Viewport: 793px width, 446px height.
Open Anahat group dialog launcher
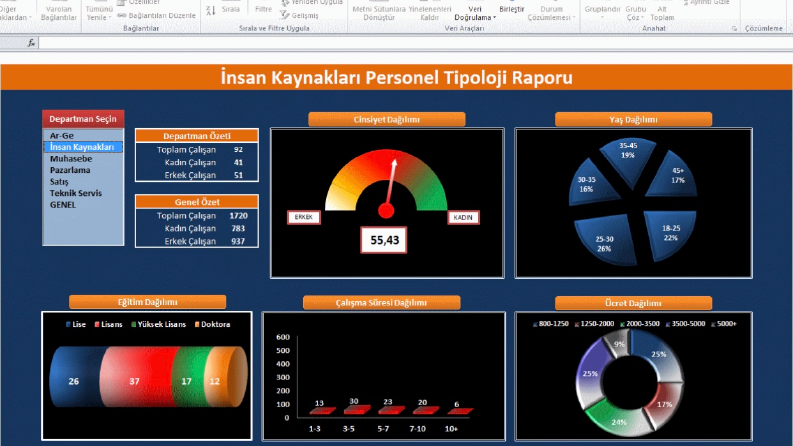point(734,29)
